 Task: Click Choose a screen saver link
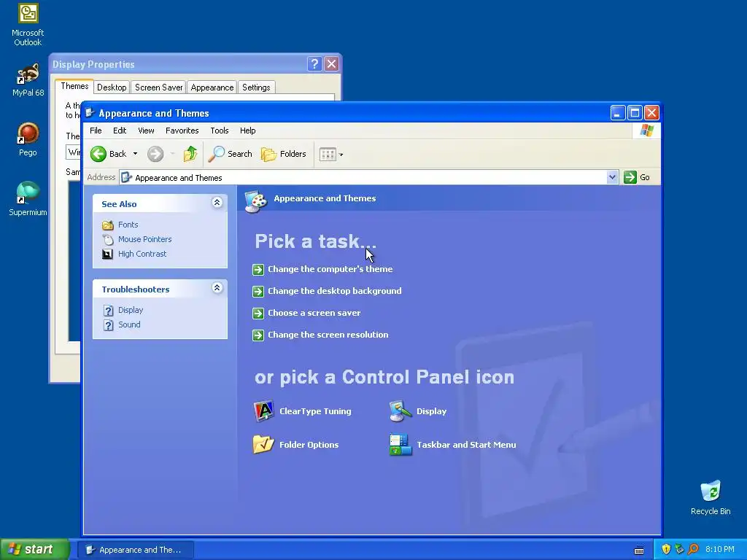point(314,313)
